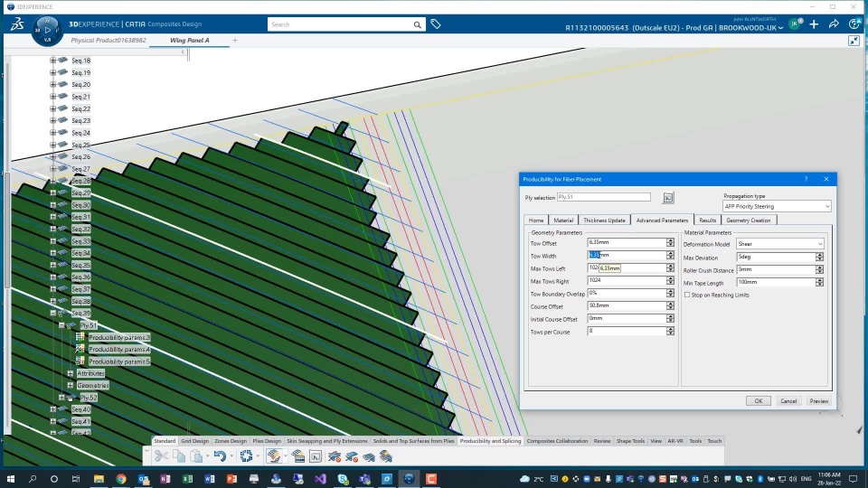Click the Min Tape Length stepper arrows

pyautogui.click(x=819, y=282)
